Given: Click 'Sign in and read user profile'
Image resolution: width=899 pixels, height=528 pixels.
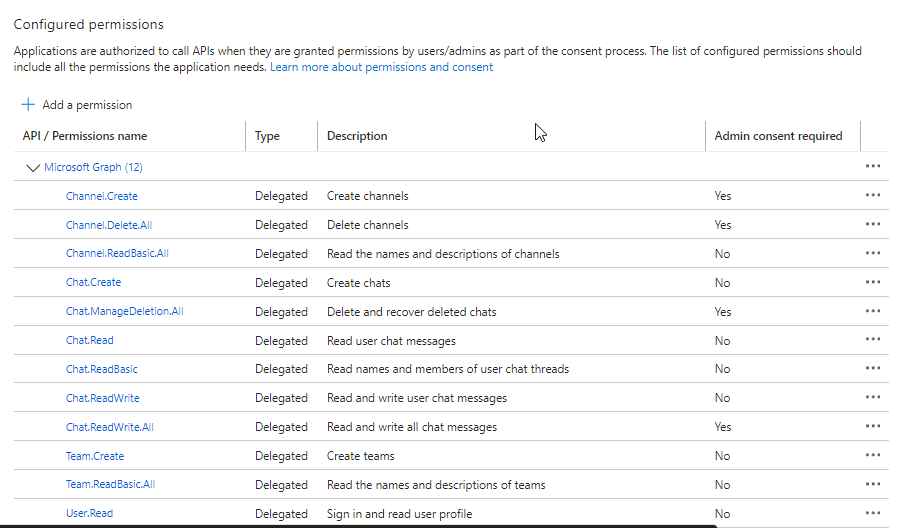Looking at the screenshot, I should point(400,514).
